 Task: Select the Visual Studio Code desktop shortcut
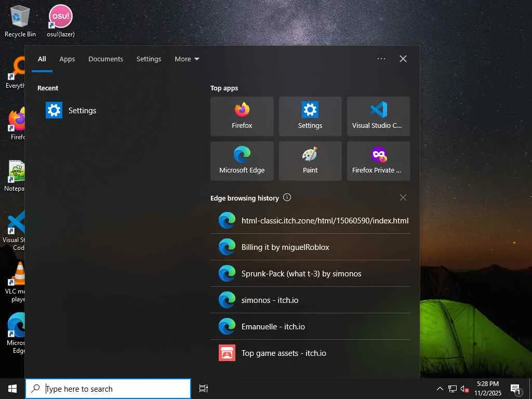(x=14, y=231)
